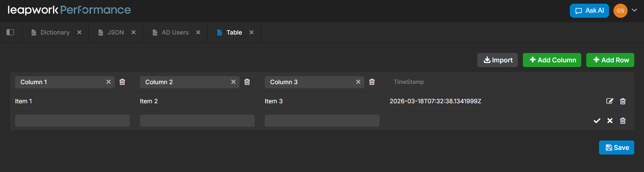Toggle the sidebar panel icon
This screenshot has height=172, width=644.
tap(10, 32)
